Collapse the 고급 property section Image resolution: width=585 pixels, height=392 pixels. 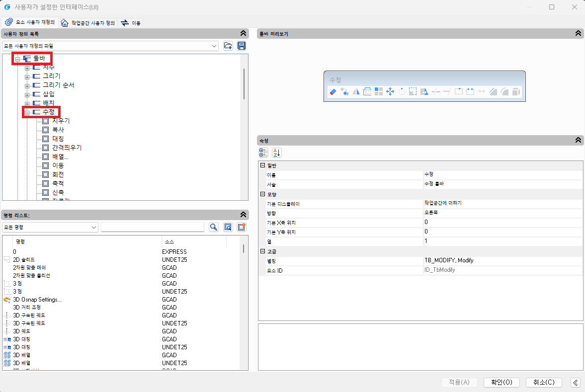tap(262, 251)
